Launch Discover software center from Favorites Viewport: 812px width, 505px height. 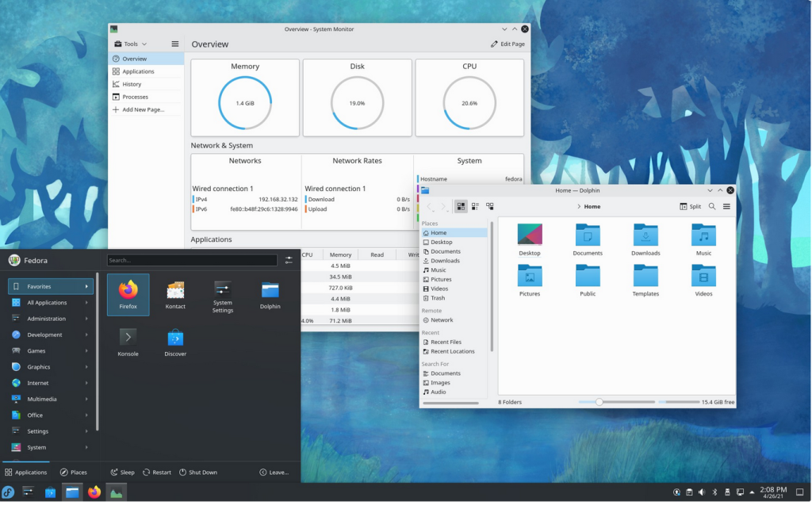pos(175,342)
